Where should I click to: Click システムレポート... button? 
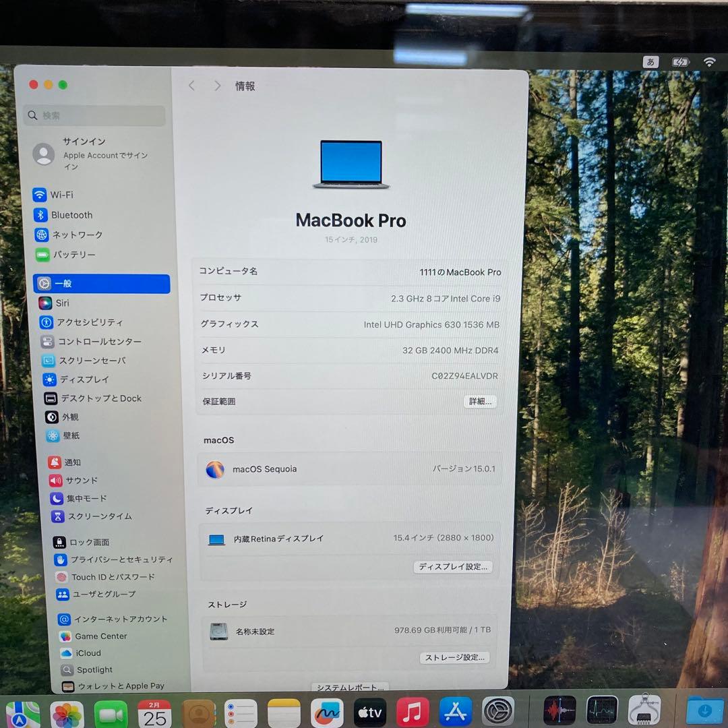pos(351,687)
